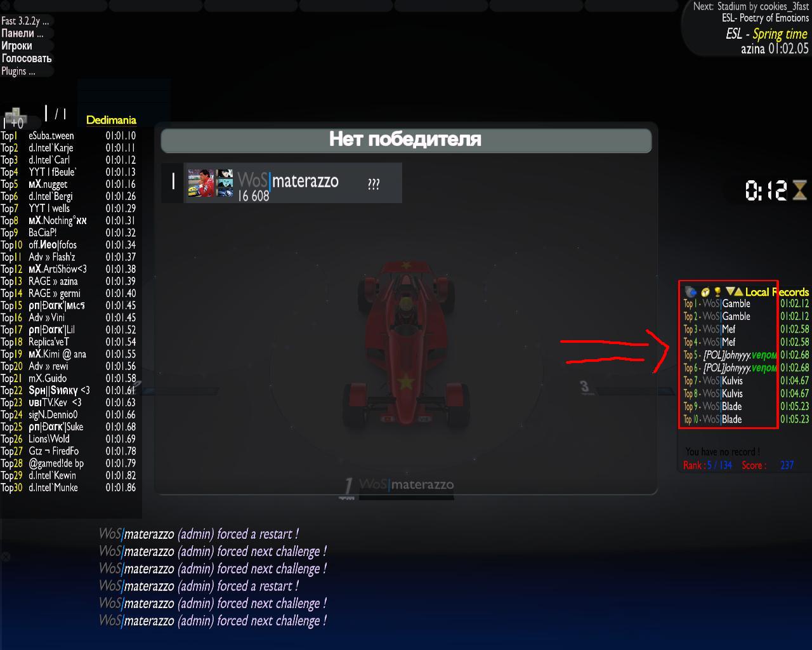Select Dedimania row Top29 d.Intel`Kewin
Viewport: 812px width, 650px height.
pyautogui.click(x=69, y=475)
